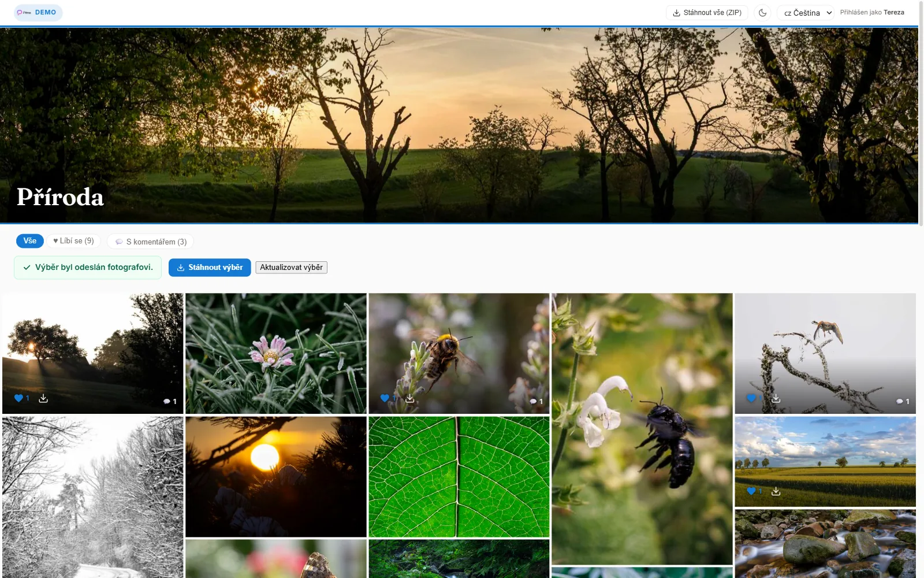Download the sunset tree silhouette photo

(43, 398)
